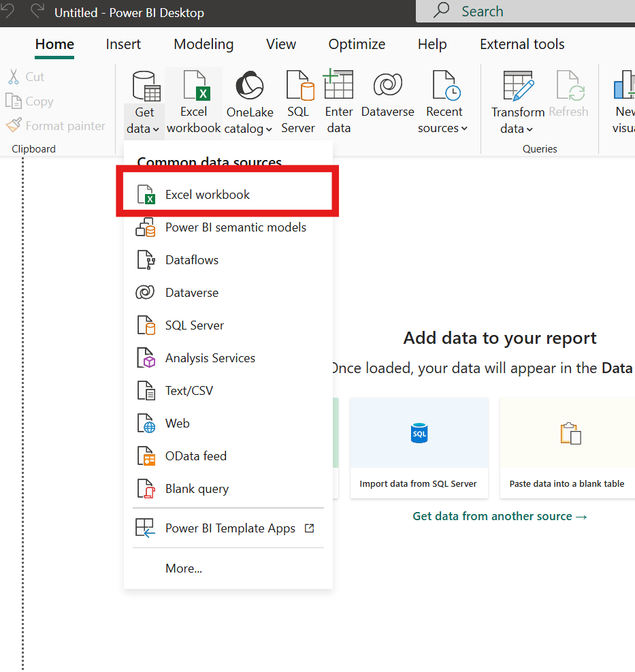Click More... at bottom of list
This screenshot has height=672, width=635.
click(x=228, y=569)
